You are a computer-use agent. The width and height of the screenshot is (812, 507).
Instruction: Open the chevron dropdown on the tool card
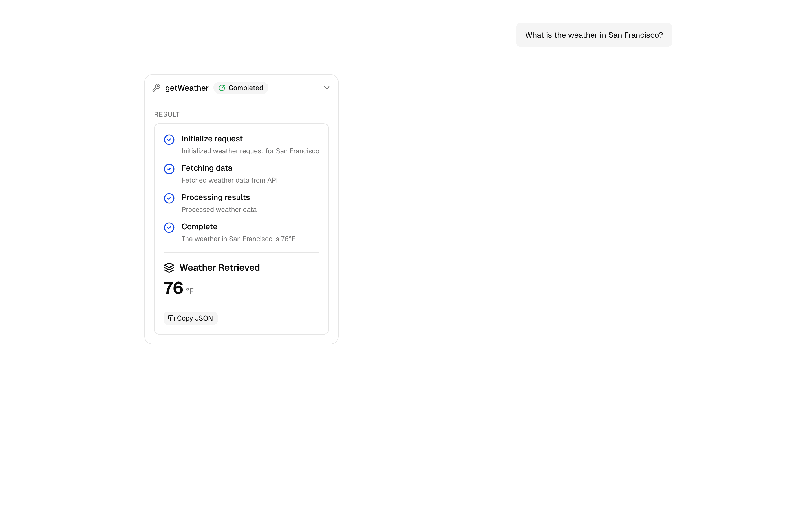326,88
